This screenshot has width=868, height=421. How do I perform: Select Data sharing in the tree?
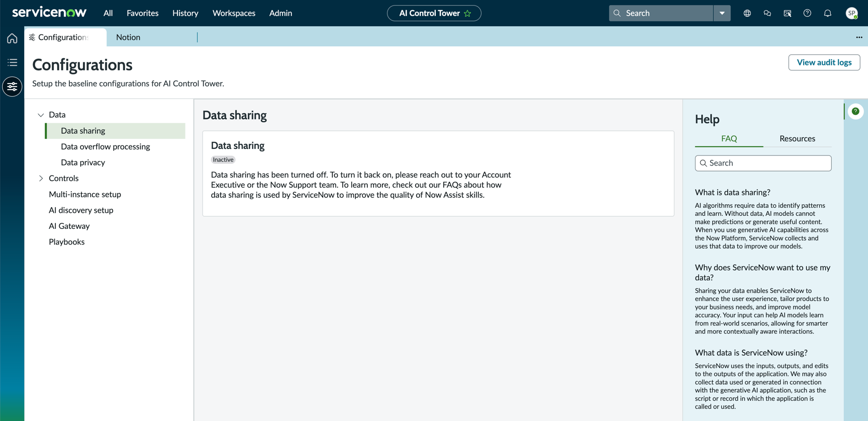click(115, 131)
